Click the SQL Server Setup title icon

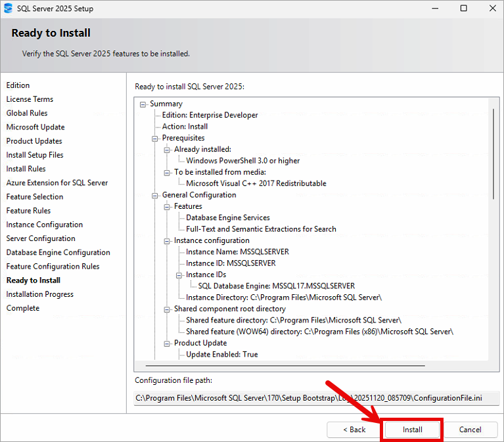click(x=8, y=9)
